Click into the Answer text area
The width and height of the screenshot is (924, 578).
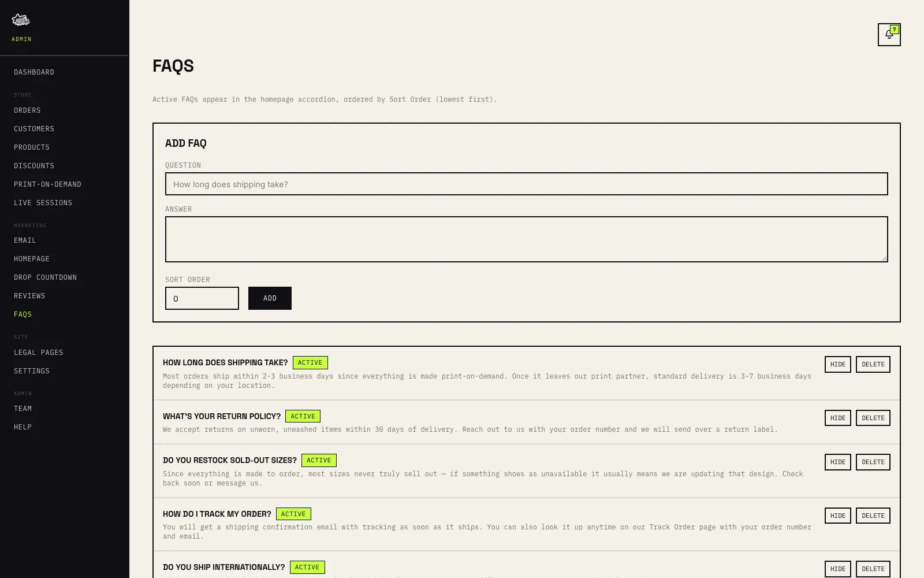(x=526, y=239)
